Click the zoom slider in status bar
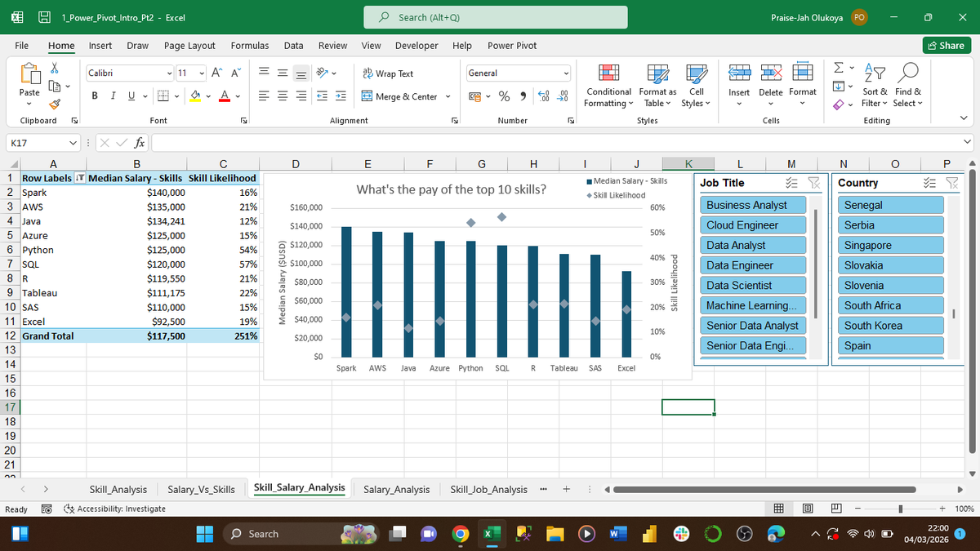 900,509
